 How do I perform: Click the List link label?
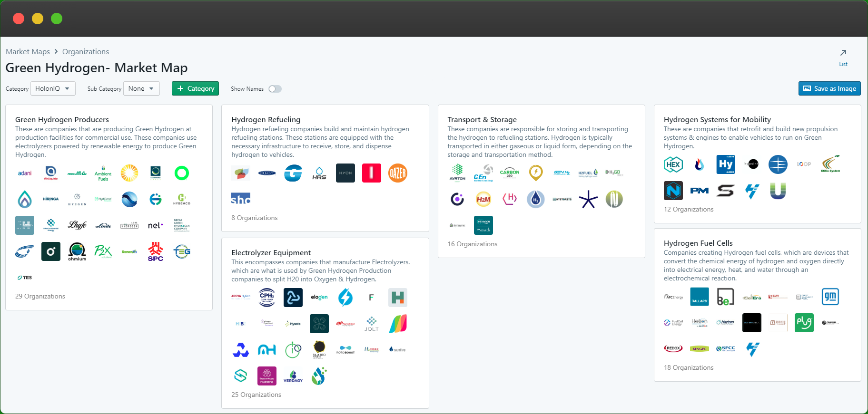click(x=843, y=64)
